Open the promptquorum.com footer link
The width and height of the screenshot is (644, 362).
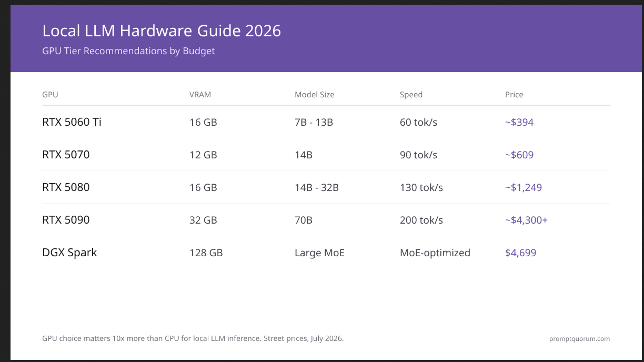click(x=579, y=339)
